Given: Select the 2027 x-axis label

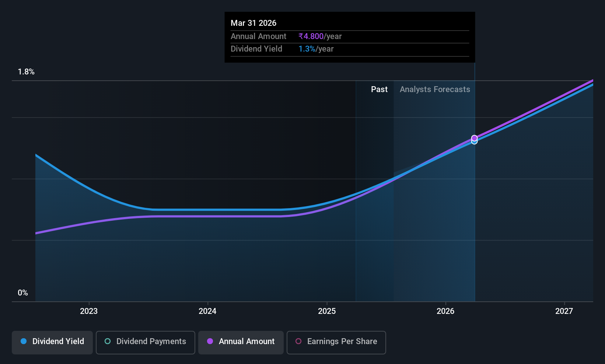Looking at the screenshot, I should pyautogui.click(x=564, y=311).
